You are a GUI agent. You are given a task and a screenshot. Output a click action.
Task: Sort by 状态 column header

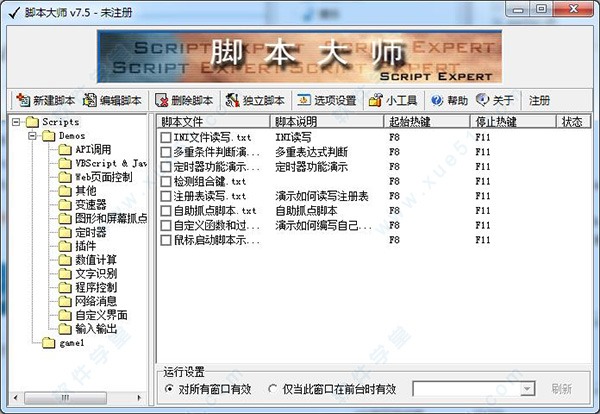(x=573, y=122)
